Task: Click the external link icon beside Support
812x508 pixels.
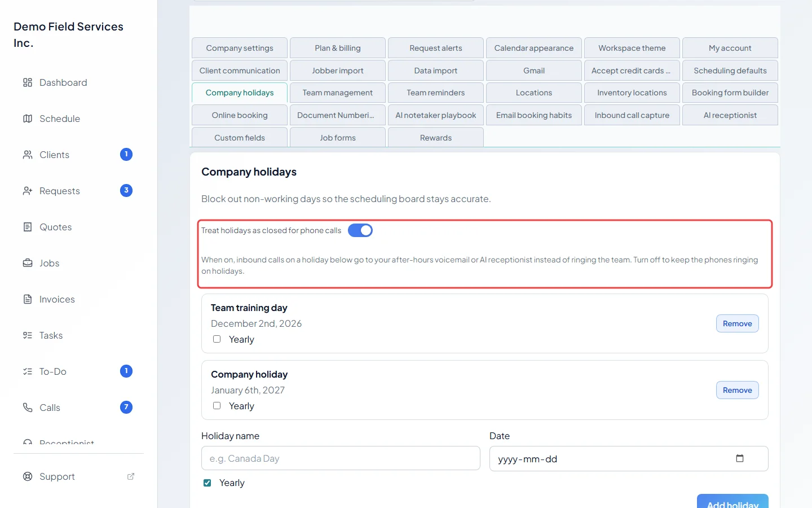Action: click(131, 476)
